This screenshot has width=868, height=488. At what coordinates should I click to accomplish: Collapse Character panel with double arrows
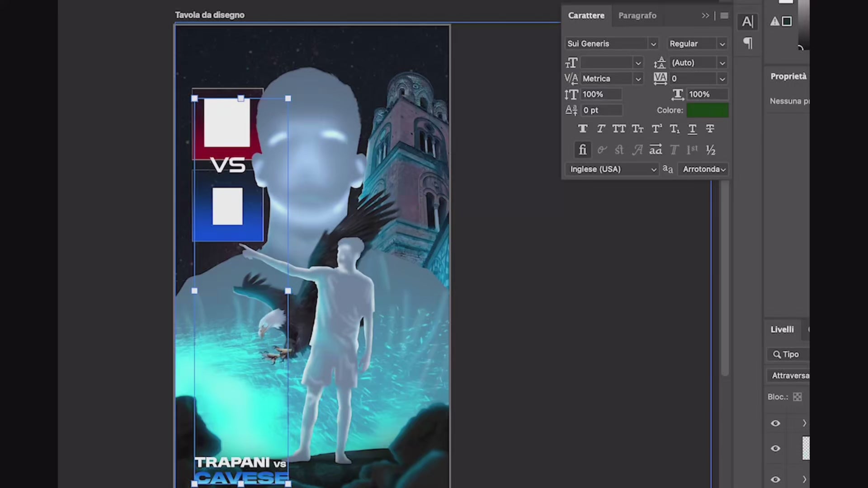coord(706,16)
